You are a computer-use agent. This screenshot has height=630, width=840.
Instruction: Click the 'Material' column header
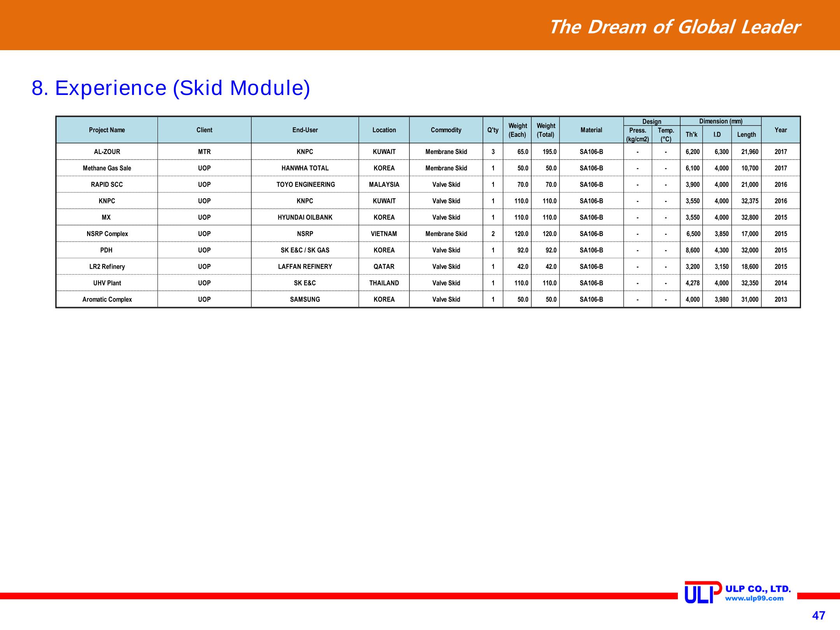591,130
